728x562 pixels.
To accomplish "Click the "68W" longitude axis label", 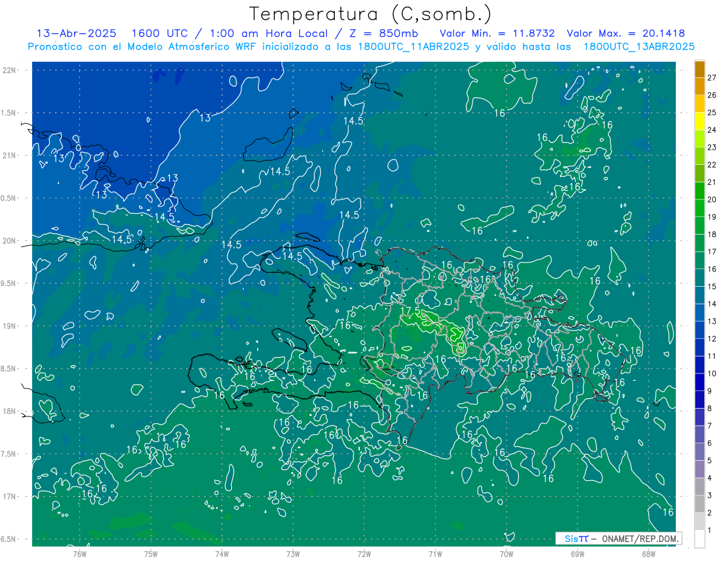I will pyautogui.click(x=649, y=553).
